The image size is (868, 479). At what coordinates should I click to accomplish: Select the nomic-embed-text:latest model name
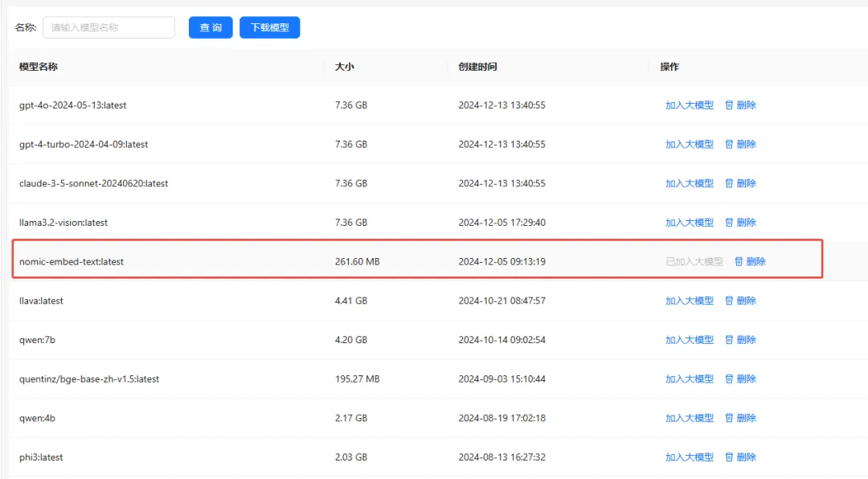pyautogui.click(x=72, y=262)
